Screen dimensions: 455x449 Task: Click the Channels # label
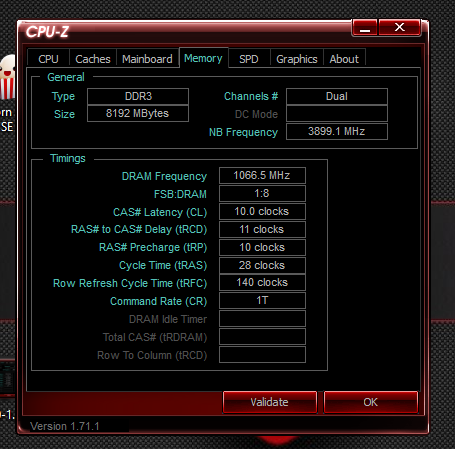point(251,96)
